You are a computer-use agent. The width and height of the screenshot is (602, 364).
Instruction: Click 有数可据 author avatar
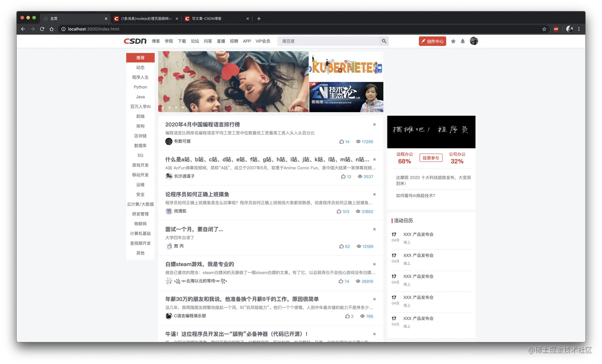pos(169,141)
